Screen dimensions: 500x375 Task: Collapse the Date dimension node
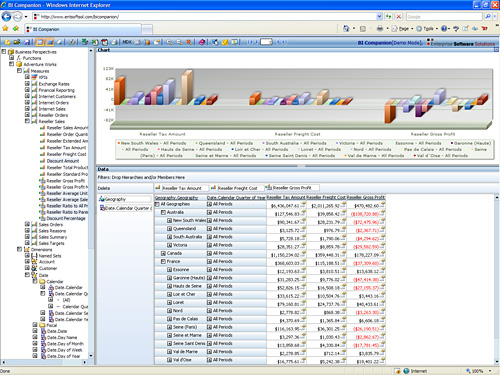[27, 275]
